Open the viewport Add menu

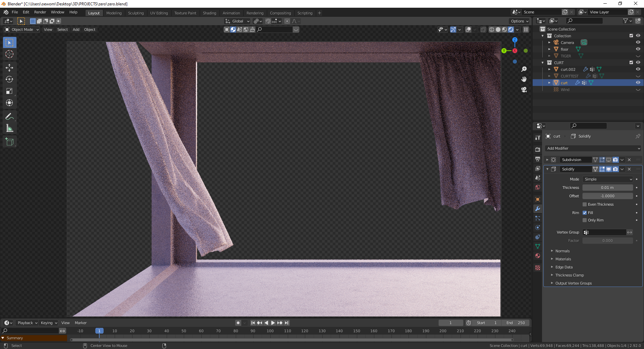point(76,30)
